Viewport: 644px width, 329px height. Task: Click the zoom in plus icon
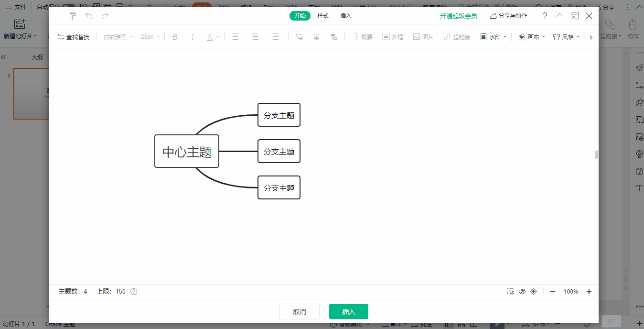589,292
